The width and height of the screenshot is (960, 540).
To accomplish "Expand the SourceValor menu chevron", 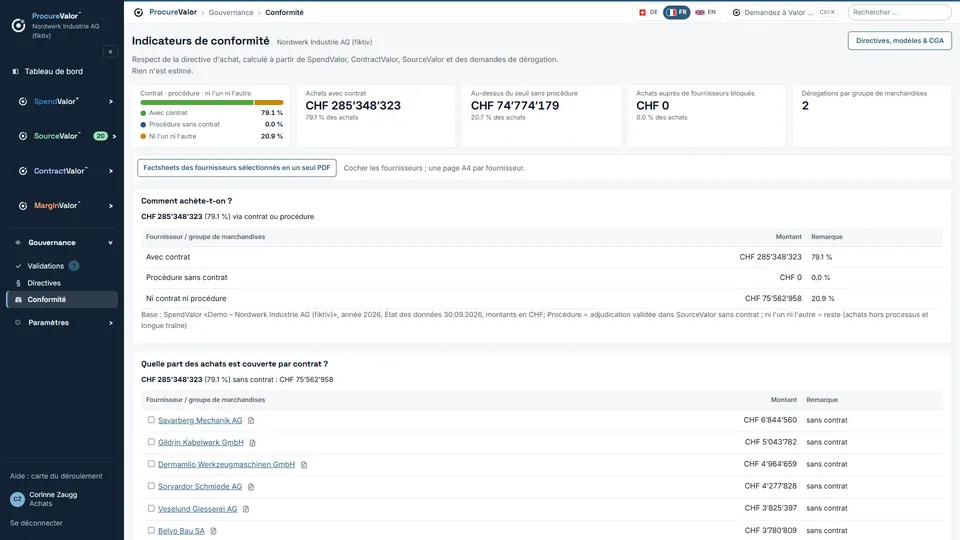I will [114, 137].
